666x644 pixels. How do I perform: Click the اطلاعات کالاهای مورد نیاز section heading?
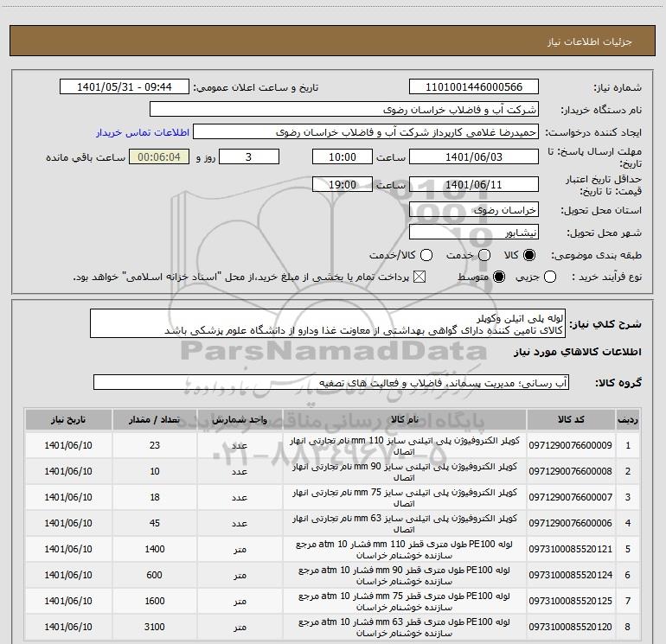[577, 352]
